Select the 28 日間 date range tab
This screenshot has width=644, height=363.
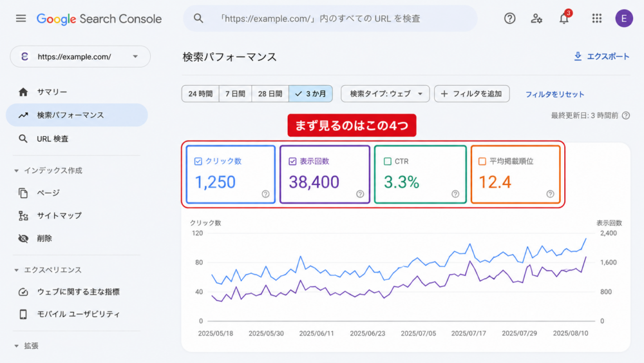tap(270, 93)
